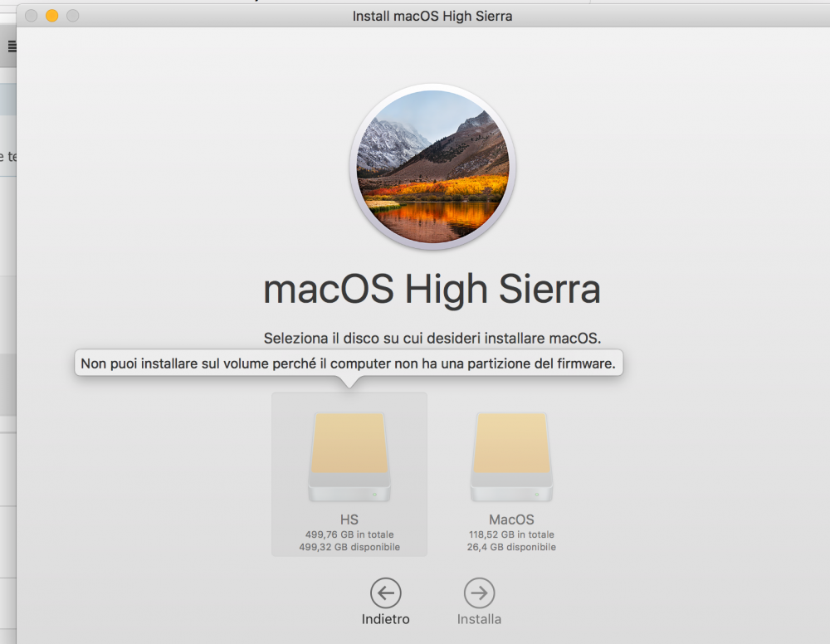Click the HS volume name label
Image resolution: width=830 pixels, height=644 pixels.
(x=349, y=520)
